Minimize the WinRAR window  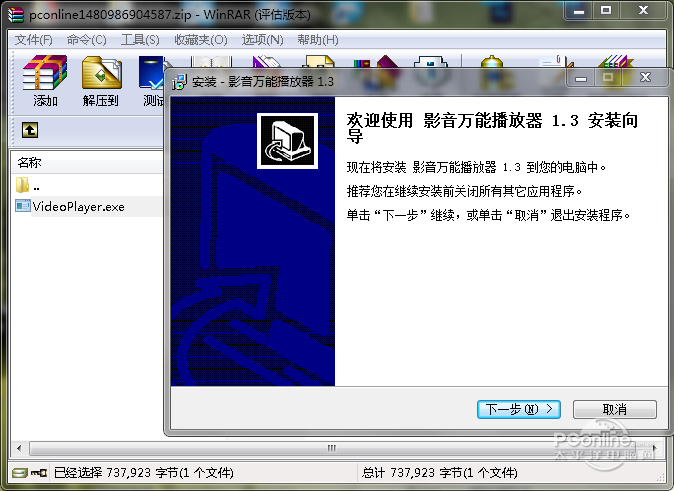click(x=579, y=10)
